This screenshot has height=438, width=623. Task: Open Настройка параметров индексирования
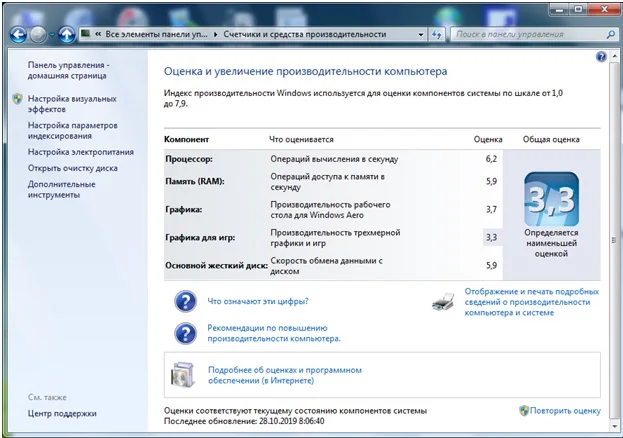point(73,130)
